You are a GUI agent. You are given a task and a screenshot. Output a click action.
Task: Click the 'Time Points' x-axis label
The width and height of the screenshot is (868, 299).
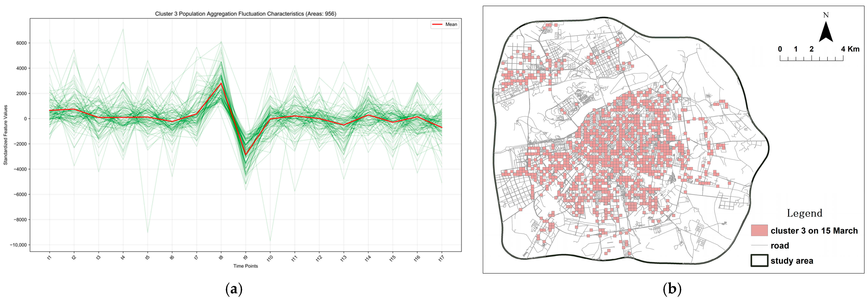(245, 266)
